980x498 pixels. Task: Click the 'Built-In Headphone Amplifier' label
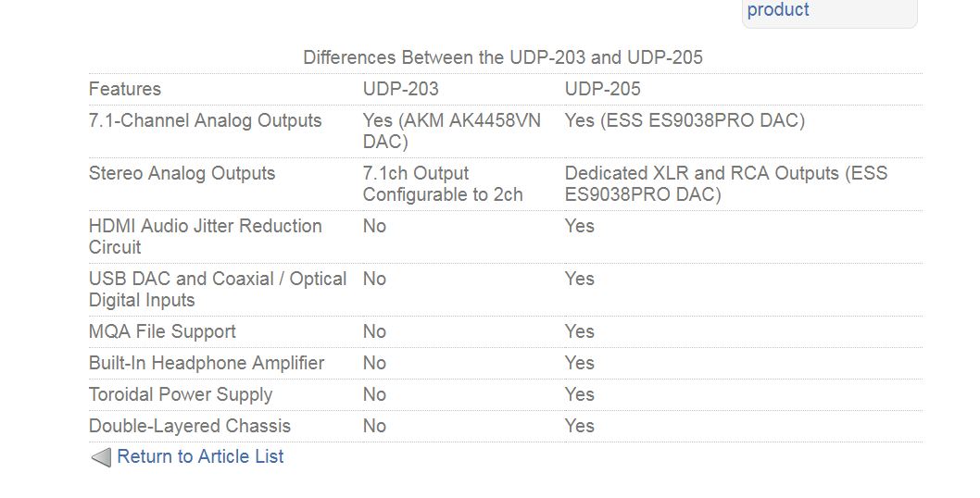pos(207,363)
